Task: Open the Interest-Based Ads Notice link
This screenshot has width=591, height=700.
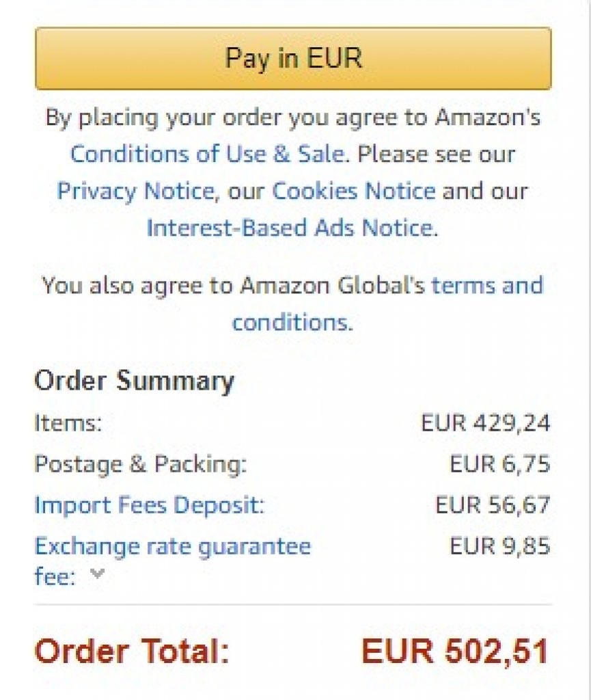Action: (x=290, y=227)
